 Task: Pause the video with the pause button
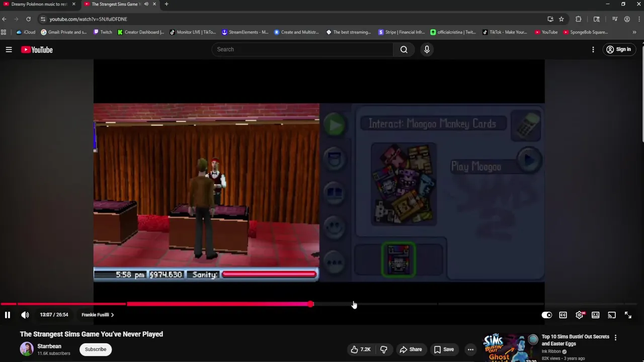click(x=8, y=315)
